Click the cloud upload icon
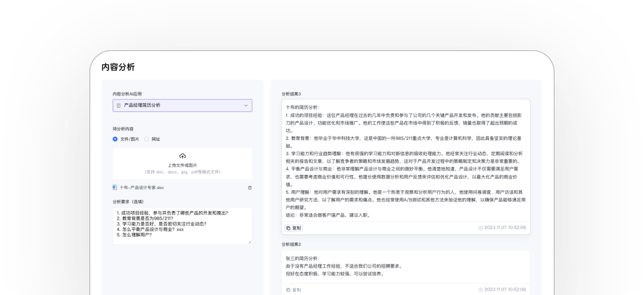The width and height of the screenshot is (644, 295). pos(182,156)
